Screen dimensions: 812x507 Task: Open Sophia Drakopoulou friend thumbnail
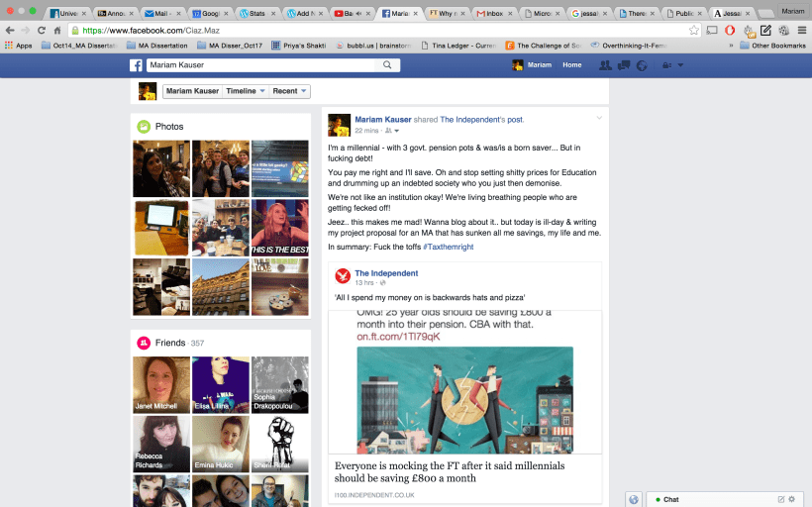[x=279, y=385]
